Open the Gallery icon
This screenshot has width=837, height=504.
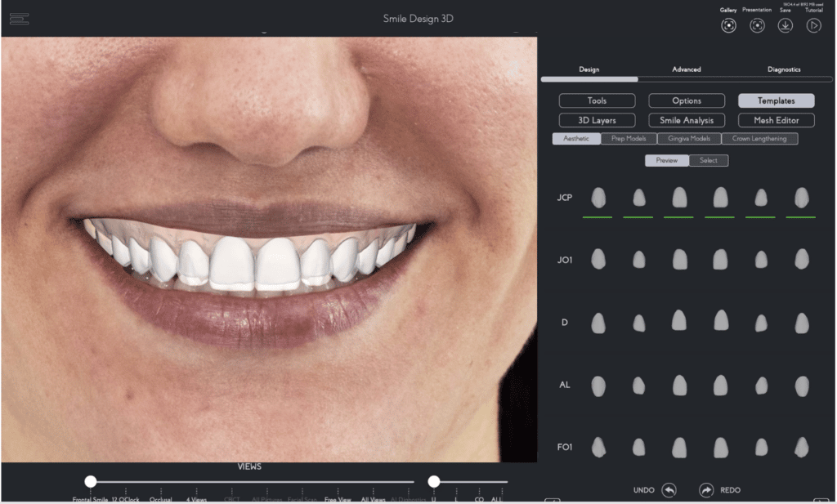728,25
